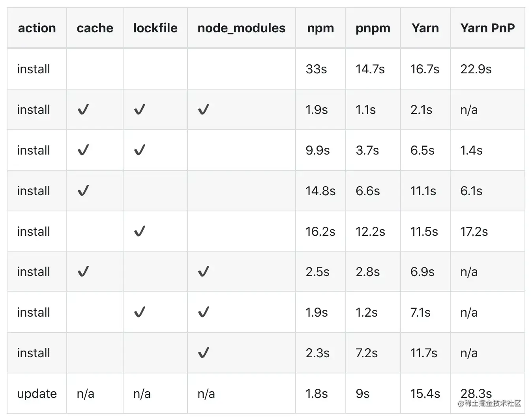Click lockfile checkmark in the 7.1s Yarn row
The height and width of the screenshot is (418, 532).
point(140,312)
